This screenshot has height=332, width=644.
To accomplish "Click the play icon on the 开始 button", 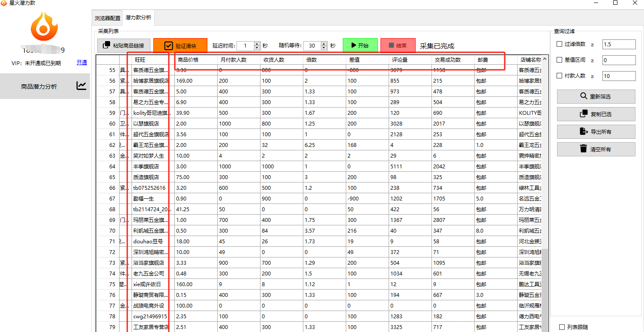I will (x=353, y=45).
